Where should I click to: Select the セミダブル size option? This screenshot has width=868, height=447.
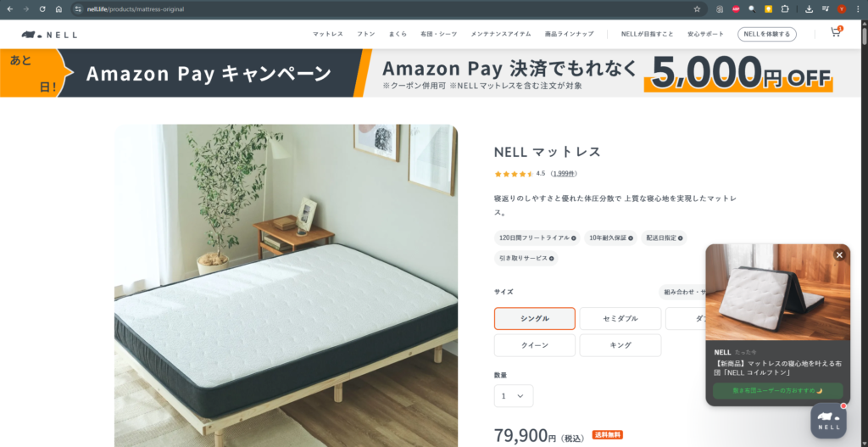620,318
